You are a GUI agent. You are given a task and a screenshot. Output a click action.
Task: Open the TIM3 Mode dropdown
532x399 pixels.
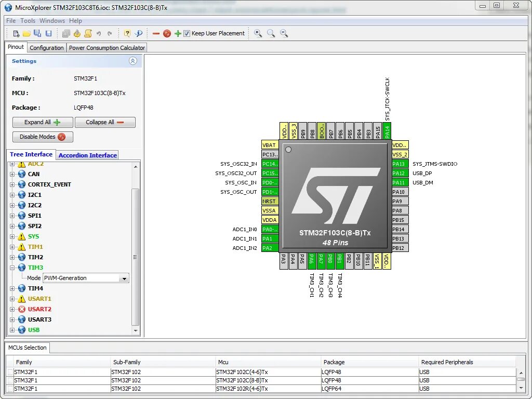click(124, 278)
